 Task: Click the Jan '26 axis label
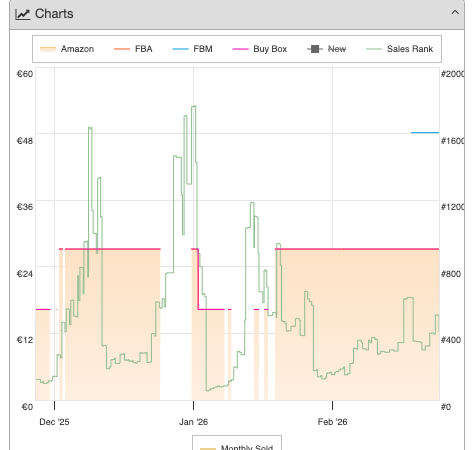[193, 422]
